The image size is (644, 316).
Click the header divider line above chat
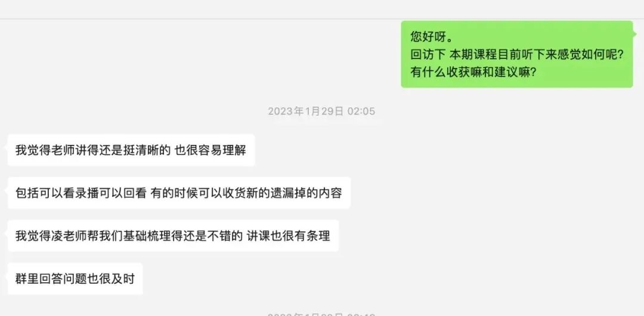[x=322, y=18]
